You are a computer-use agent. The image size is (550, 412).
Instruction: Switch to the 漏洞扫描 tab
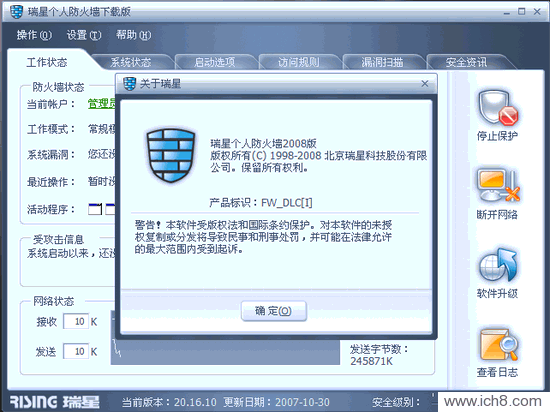point(382,62)
